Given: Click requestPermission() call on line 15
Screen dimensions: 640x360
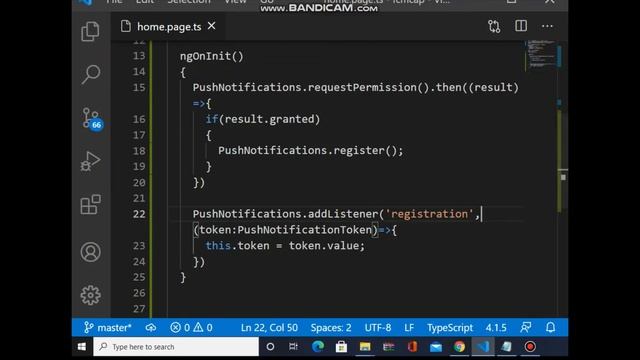Looking at the screenshot, I should [368, 87].
